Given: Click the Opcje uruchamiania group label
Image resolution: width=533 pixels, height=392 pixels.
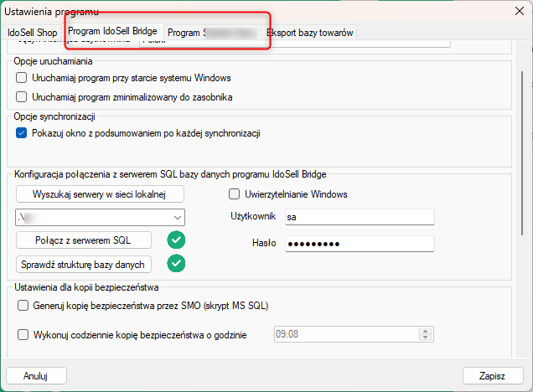Looking at the screenshot, I should click(x=53, y=61).
